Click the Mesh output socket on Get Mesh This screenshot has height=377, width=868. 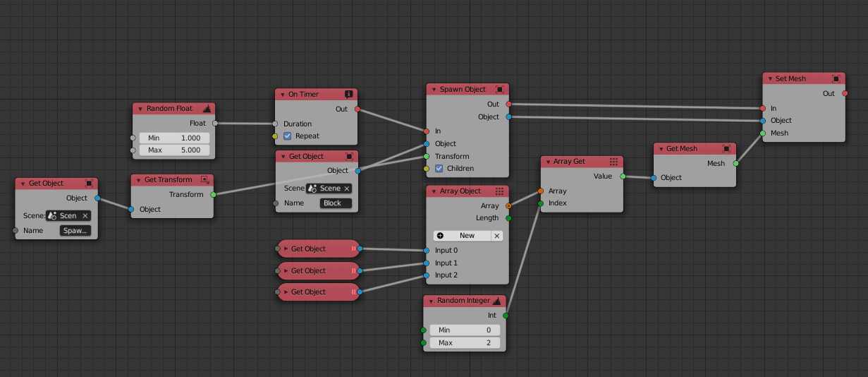point(735,163)
